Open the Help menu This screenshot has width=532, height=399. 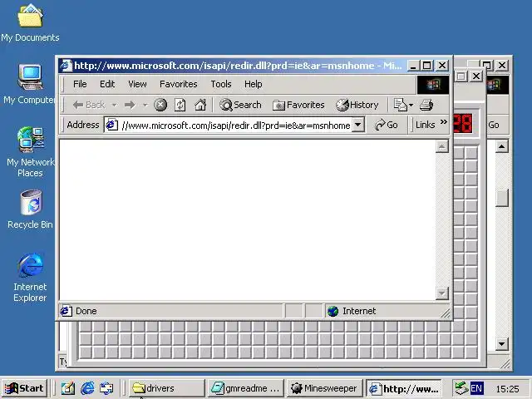(253, 84)
